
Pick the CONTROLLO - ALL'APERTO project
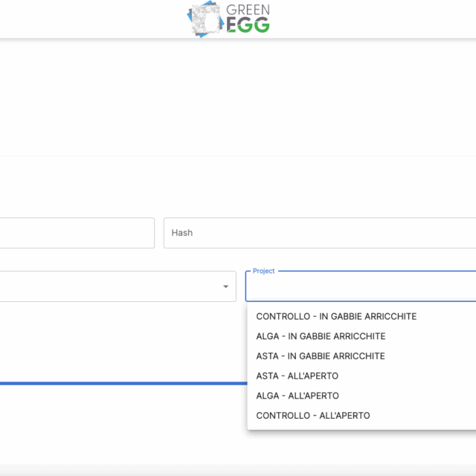click(x=312, y=416)
